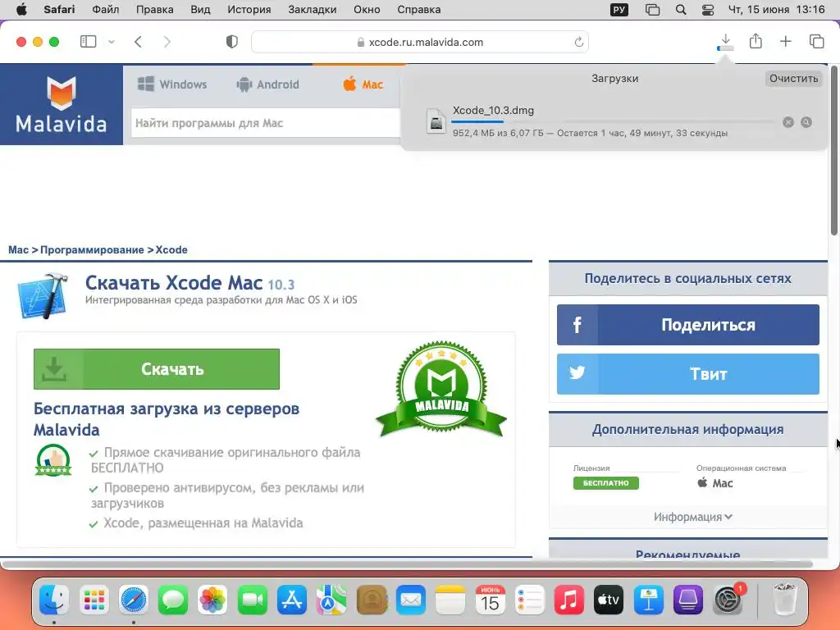
Task: Open the Apple menu
Action: pos(21,10)
